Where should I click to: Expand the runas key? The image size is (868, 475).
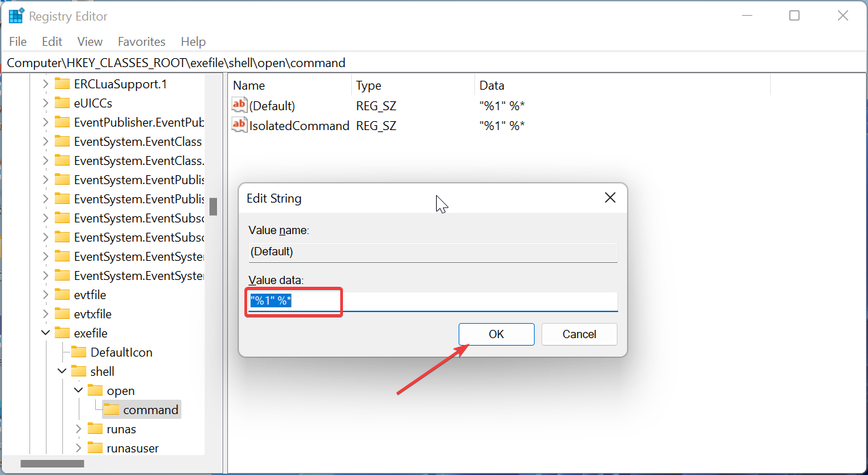(78, 428)
